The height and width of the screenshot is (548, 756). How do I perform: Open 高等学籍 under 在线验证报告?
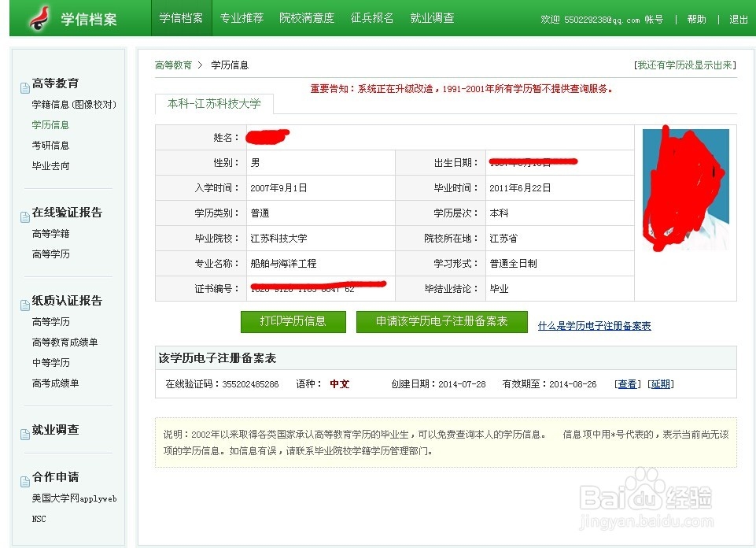click(50, 234)
